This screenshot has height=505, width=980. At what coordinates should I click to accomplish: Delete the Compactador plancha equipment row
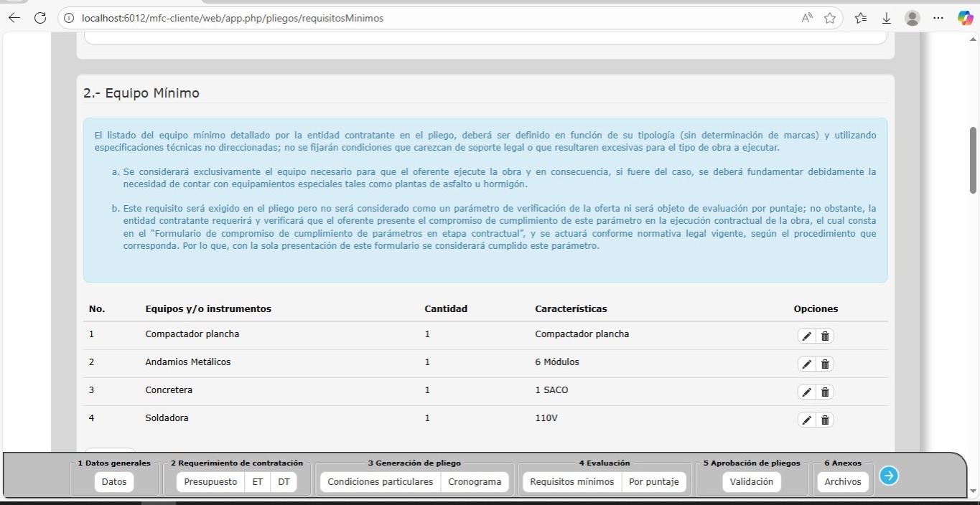pos(825,336)
